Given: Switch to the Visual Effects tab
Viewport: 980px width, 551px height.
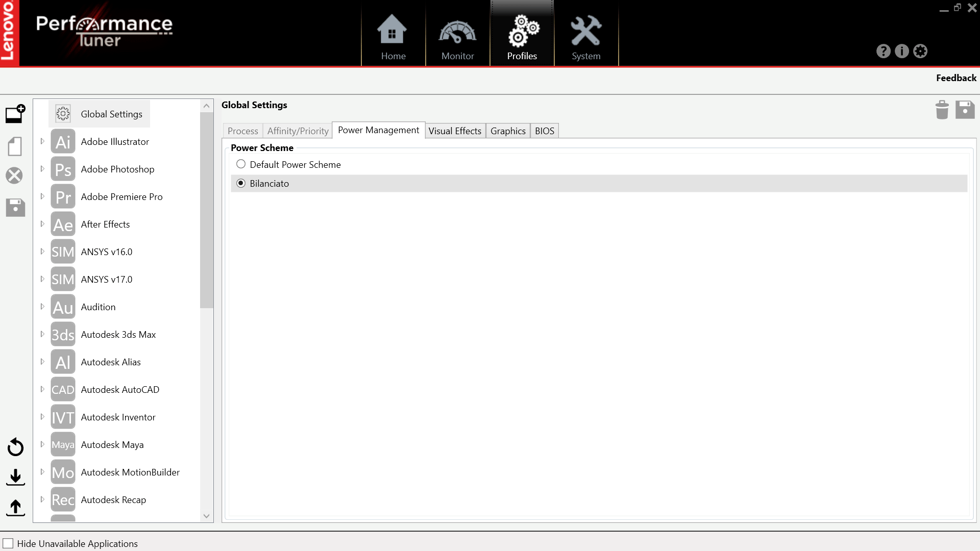Looking at the screenshot, I should (x=455, y=131).
